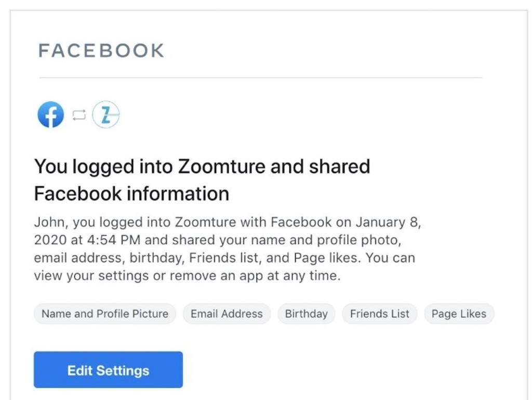Click 'profile photo,' text in the message body
The width and height of the screenshot is (532, 400).
[359, 240]
